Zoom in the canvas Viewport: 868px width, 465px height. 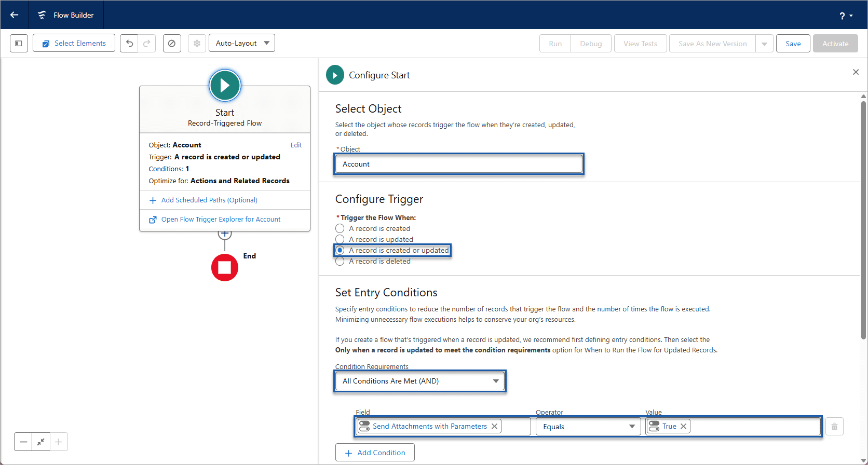59,442
